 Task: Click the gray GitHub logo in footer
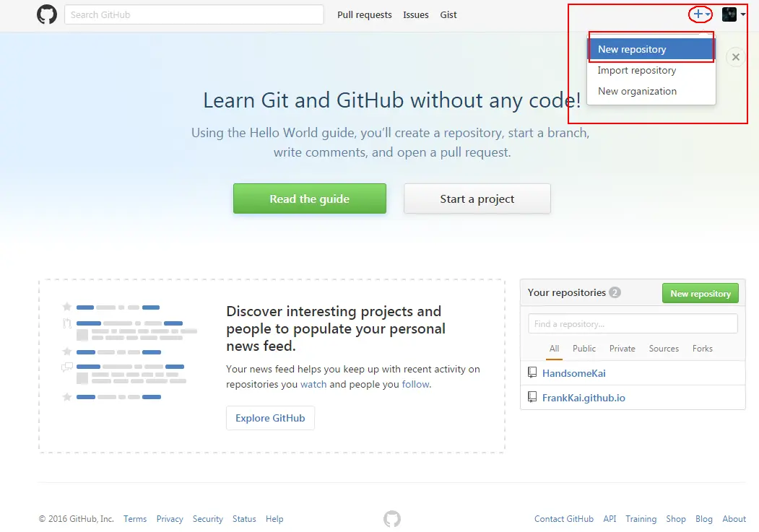[x=392, y=519]
